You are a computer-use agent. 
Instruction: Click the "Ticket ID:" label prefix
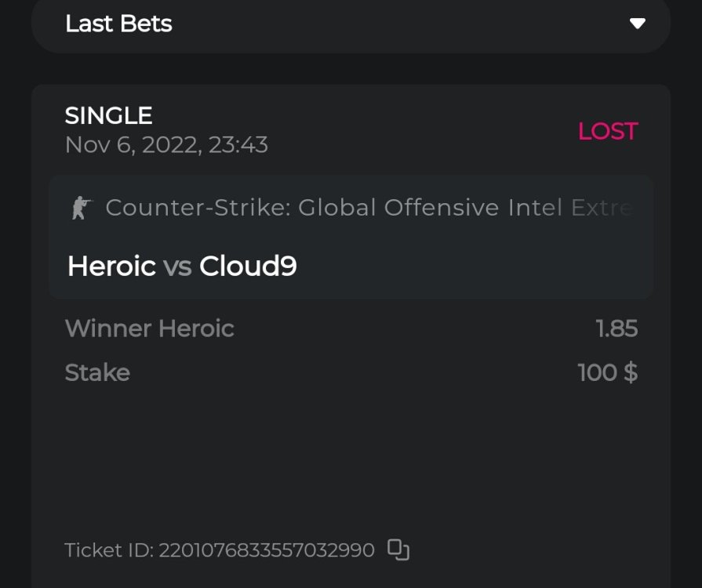(109, 550)
